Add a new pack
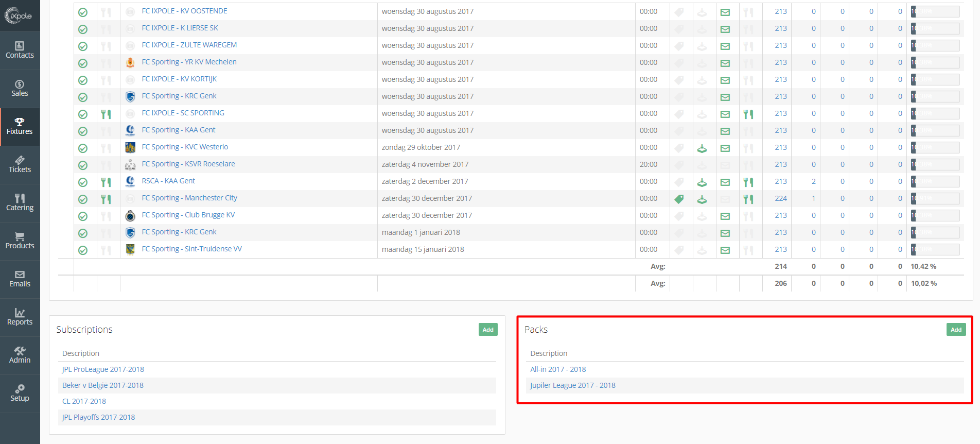This screenshot has width=980, height=444. point(956,330)
